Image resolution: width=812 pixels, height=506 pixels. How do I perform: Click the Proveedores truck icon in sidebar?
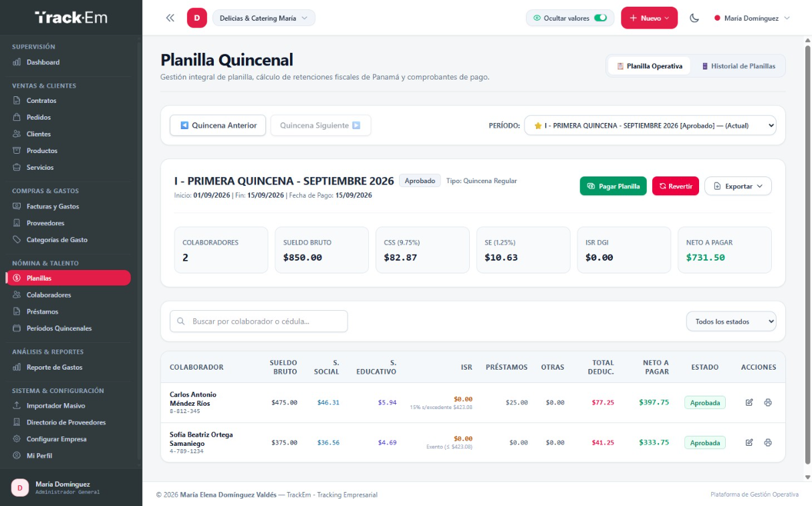[x=17, y=223]
